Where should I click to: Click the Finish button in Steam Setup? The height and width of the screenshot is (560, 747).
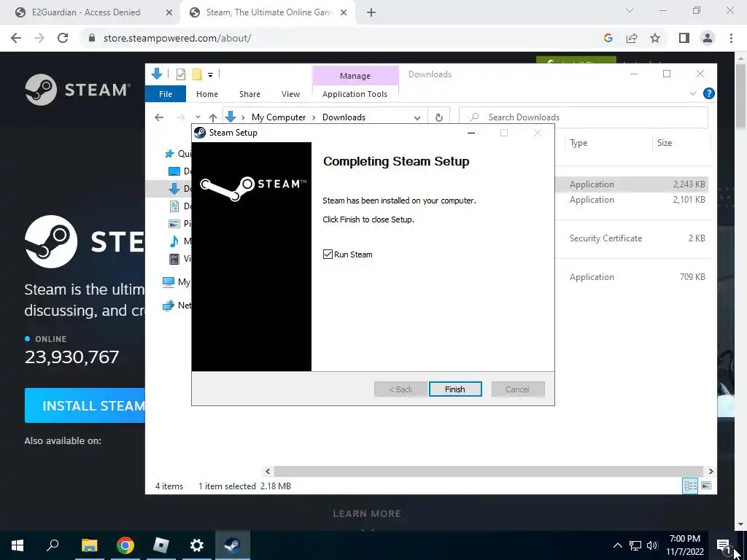455,389
